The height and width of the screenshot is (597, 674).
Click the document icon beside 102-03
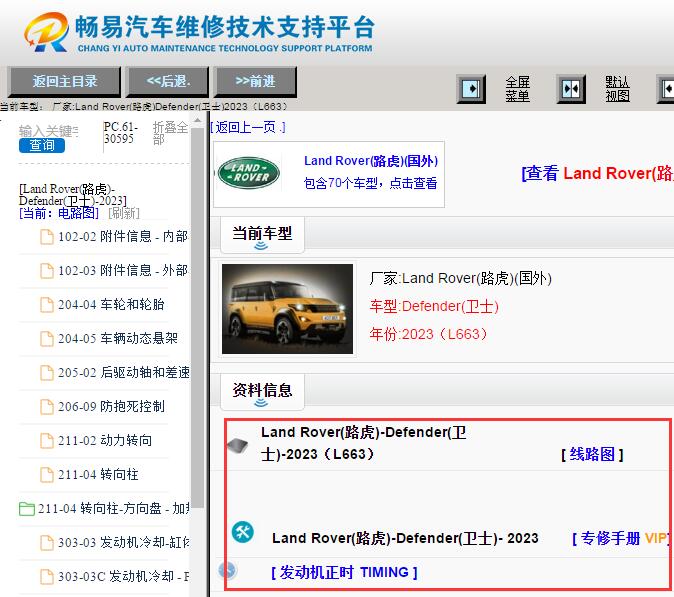click(x=47, y=271)
